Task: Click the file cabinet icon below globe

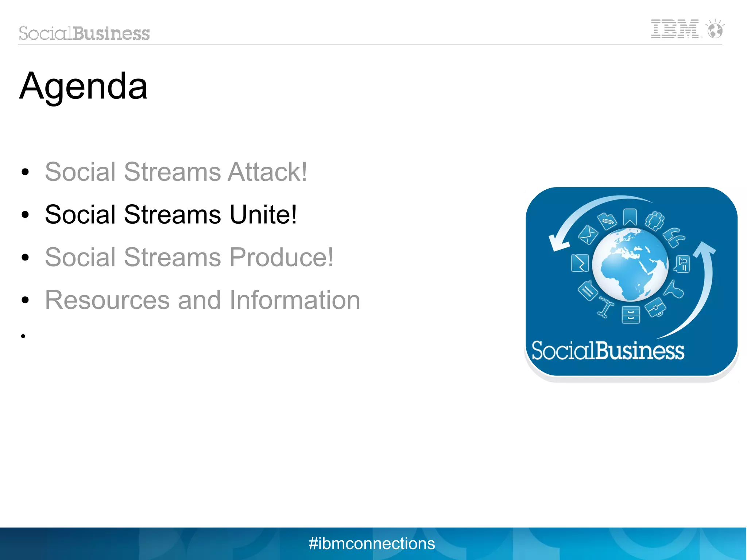Action: [631, 315]
